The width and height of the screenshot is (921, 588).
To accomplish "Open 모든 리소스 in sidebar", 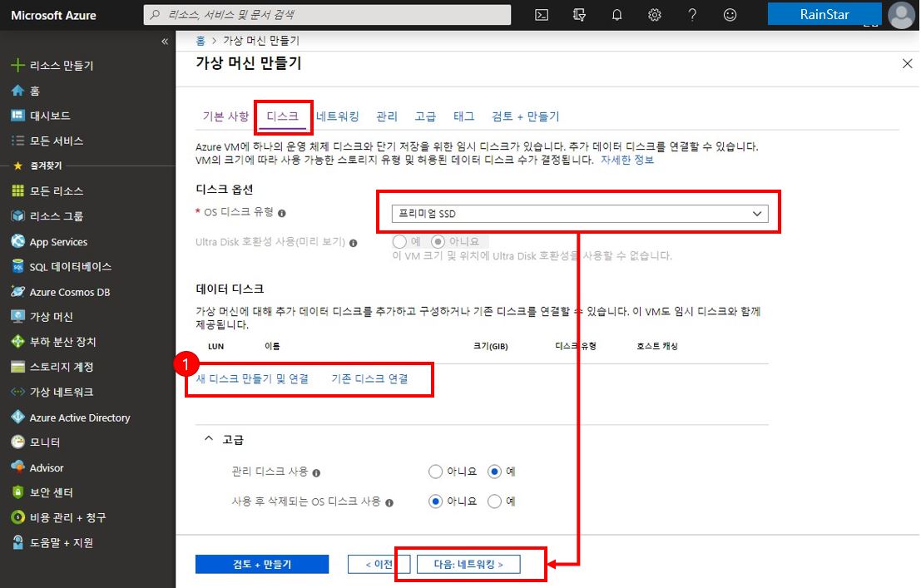I will (x=47, y=191).
